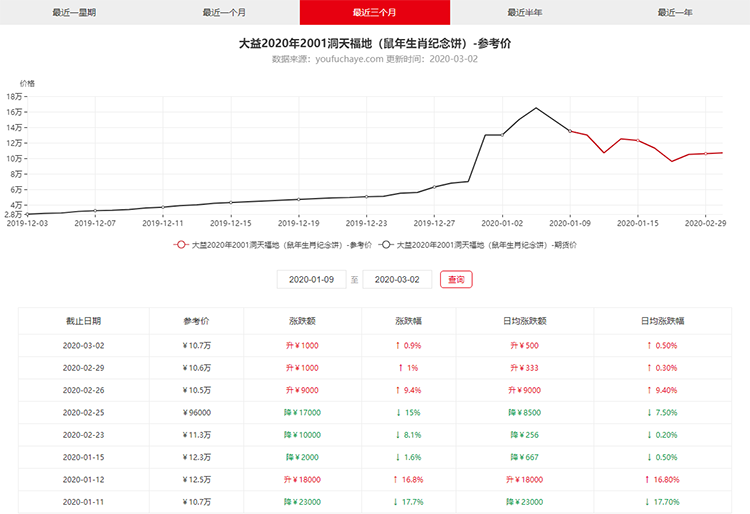The height and width of the screenshot is (514, 750).
Task: Open the 最近一年 tab
Action: [x=675, y=12]
